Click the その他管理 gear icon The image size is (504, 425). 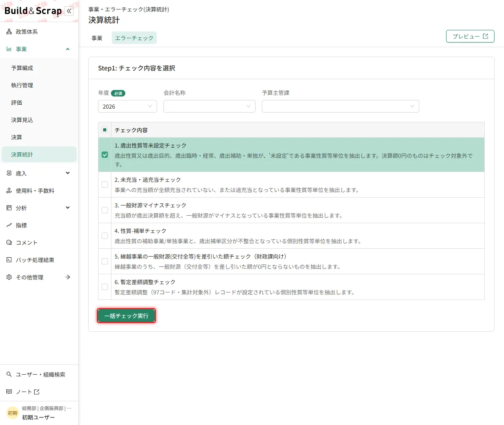point(9,277)
